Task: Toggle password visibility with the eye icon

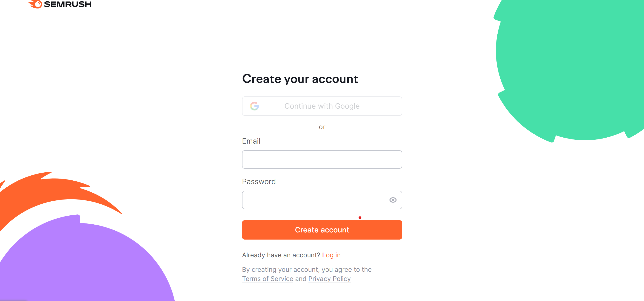Action: coord(393,200)
